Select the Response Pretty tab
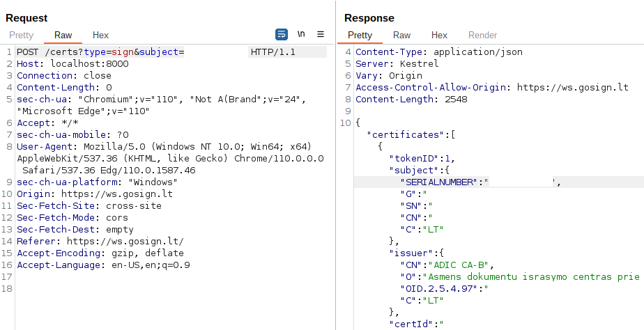The image size is (644, 330). coord(360,36)
